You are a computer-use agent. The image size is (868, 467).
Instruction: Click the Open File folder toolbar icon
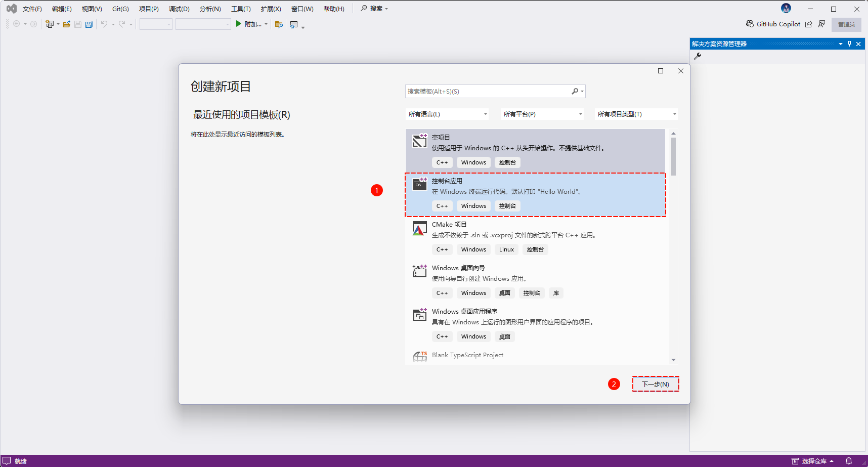66,24
